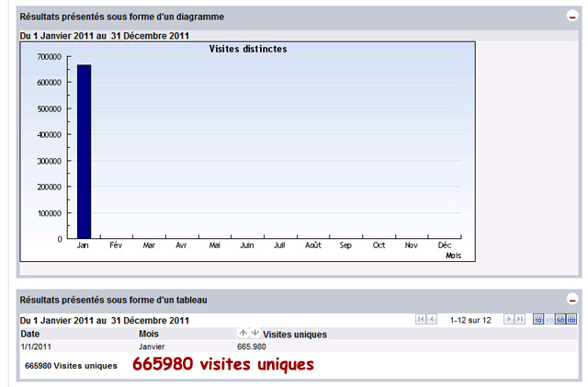
Task: Click the 665.980 value cell
Action: tap(251, 347)
